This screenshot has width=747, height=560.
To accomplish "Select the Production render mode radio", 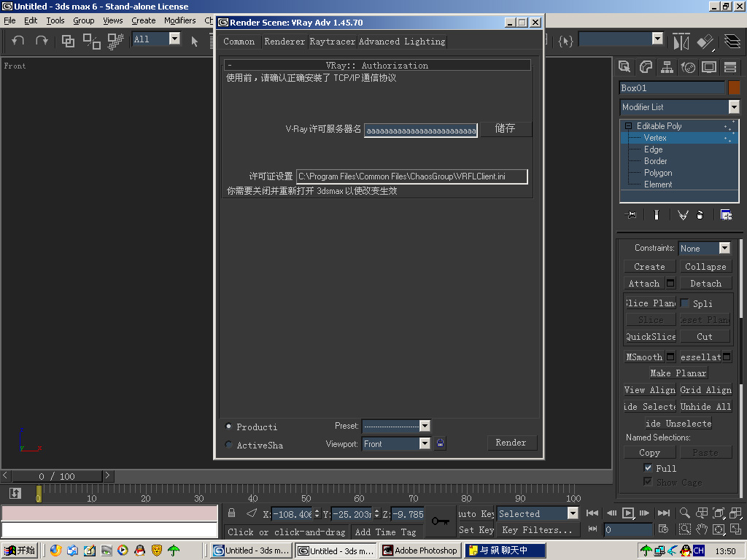I will 228,426.
